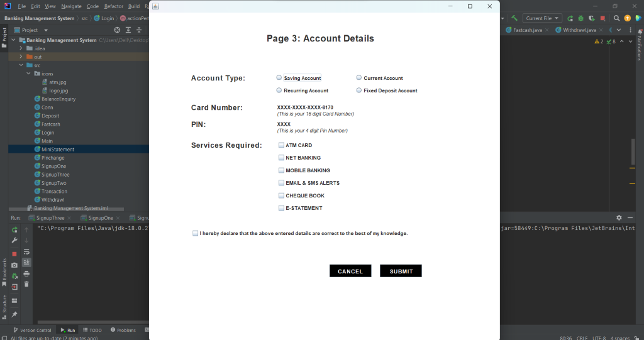Switch to SignupOne run tab
Screen dimensions: 644x340
point(101,218)
